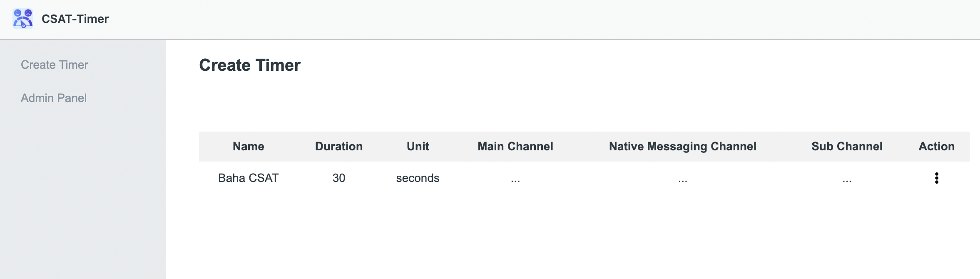Click the kebab icon under the Action column
Viewport: 980px width, 279px height.
pyautogui.click(x=937, y=178)
